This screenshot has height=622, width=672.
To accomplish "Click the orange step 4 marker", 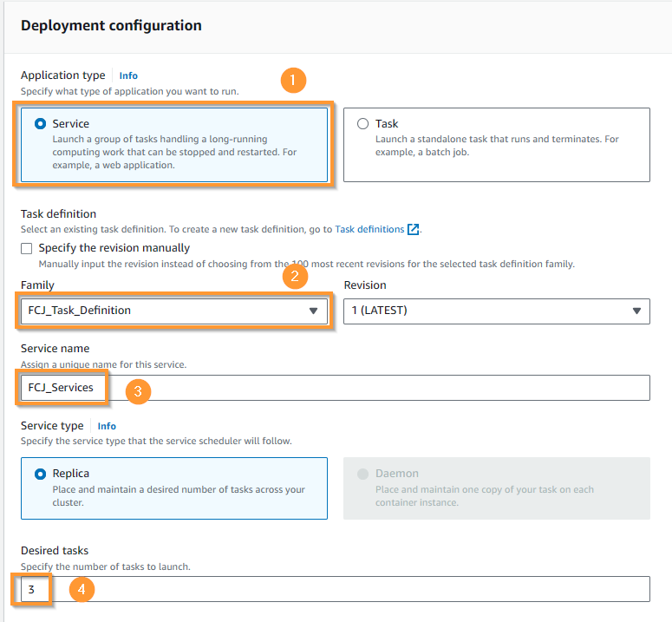I will (x=82, y=589).
